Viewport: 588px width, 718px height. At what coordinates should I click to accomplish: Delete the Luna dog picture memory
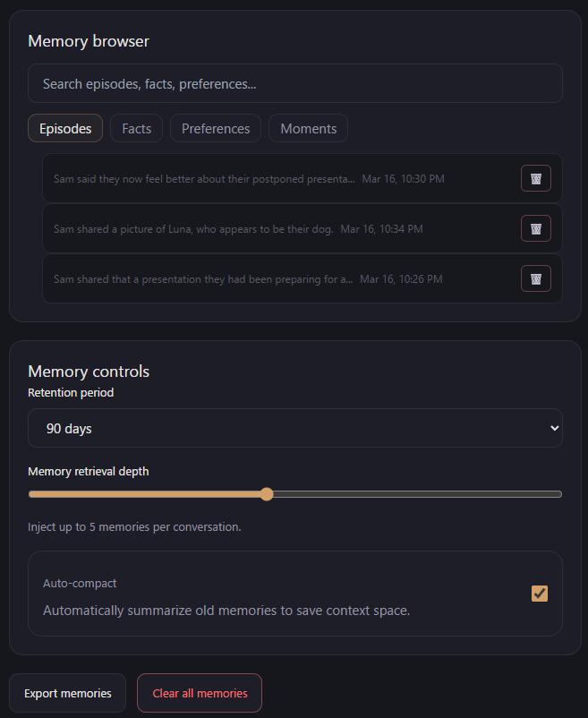tap(535, 228)
